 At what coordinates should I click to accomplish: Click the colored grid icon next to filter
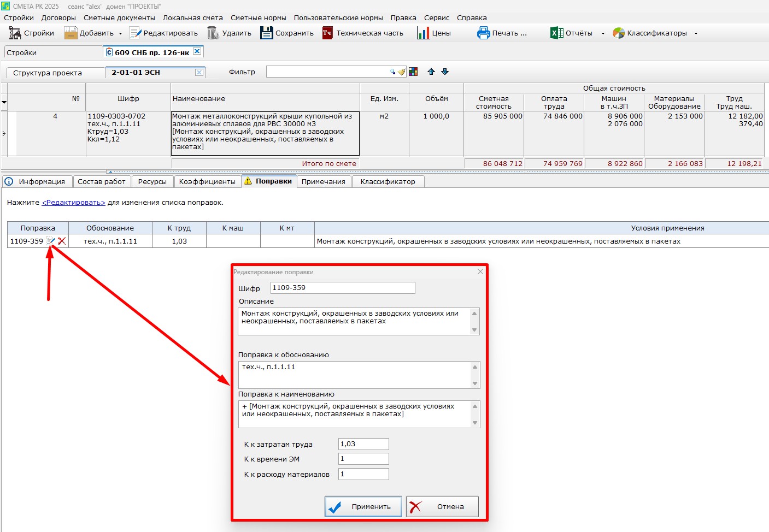(x=413, y=72)
